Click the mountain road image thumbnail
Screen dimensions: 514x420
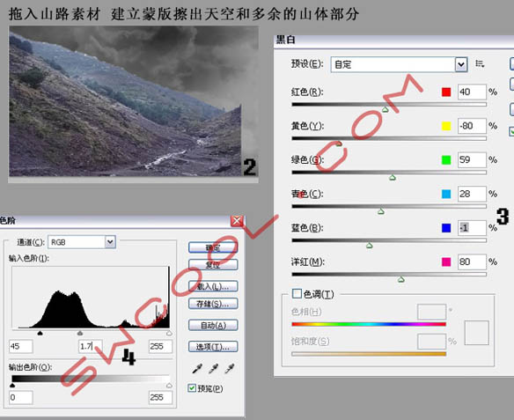(x=133, y=104)
